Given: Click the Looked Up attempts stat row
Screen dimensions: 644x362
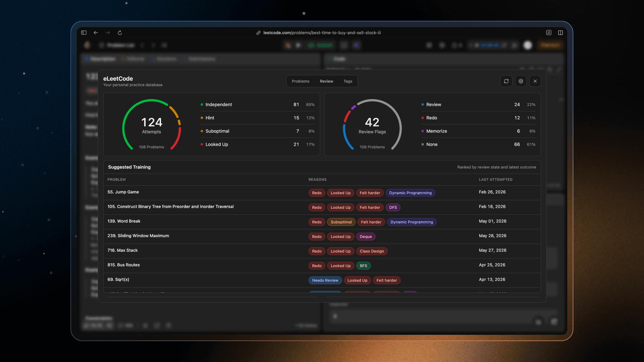Looking at the screenshot, I should (257, 144).
